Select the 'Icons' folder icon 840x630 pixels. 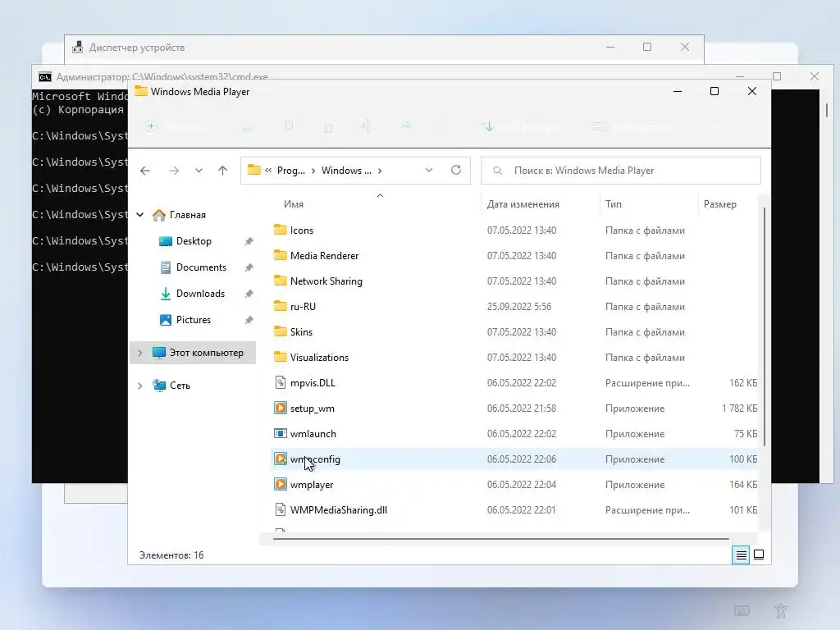(x=281, y=230)
